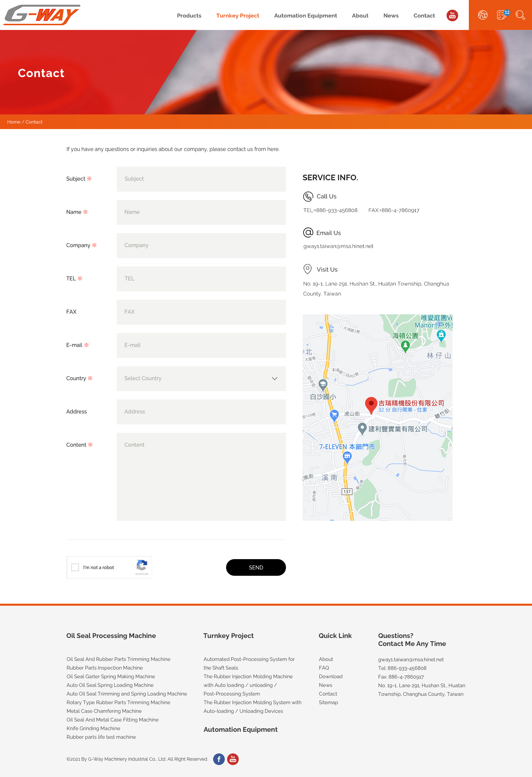532x777 pixels.
Task: Click the Contact breadcrumb item
Action: [34, 122]
